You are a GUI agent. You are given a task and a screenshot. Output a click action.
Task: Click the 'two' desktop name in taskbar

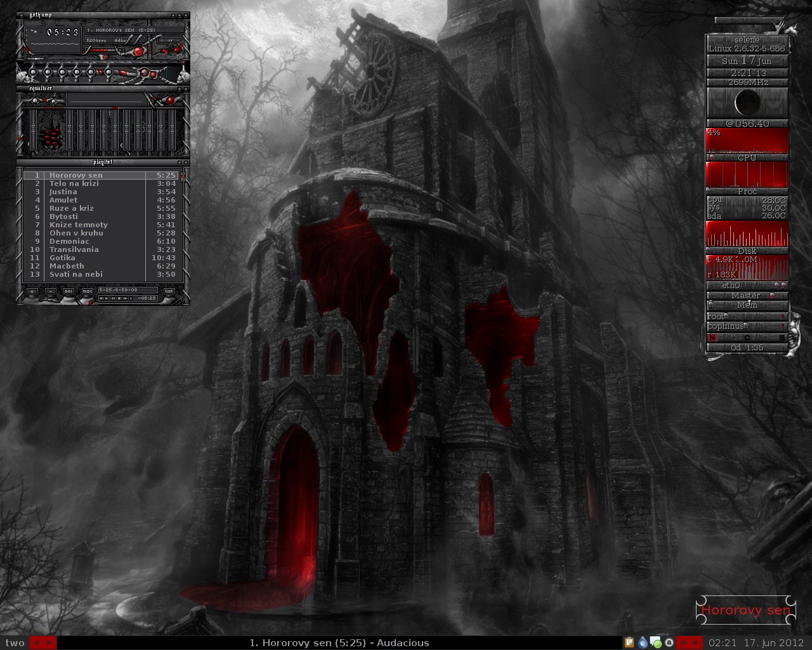click(x=15, y=643)
